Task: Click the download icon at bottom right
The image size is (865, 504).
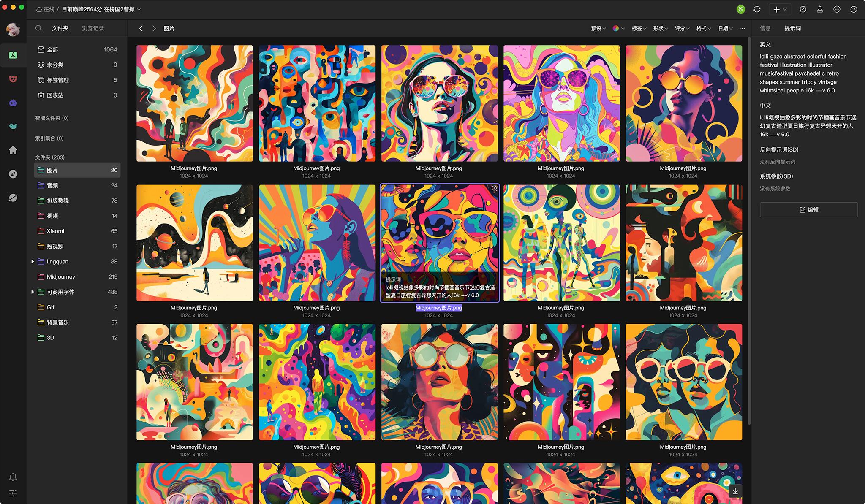Action: tap(735, 490)
